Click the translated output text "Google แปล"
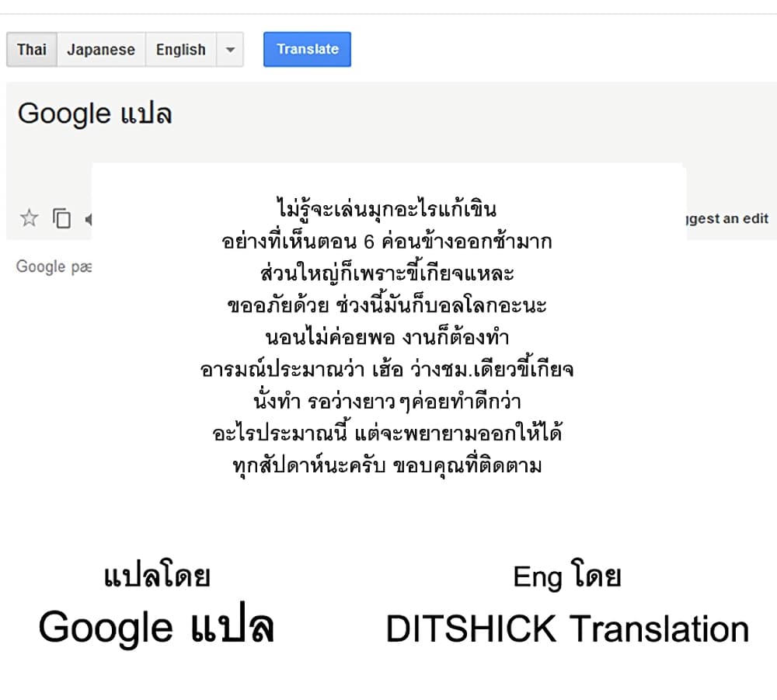 (95, 114)
